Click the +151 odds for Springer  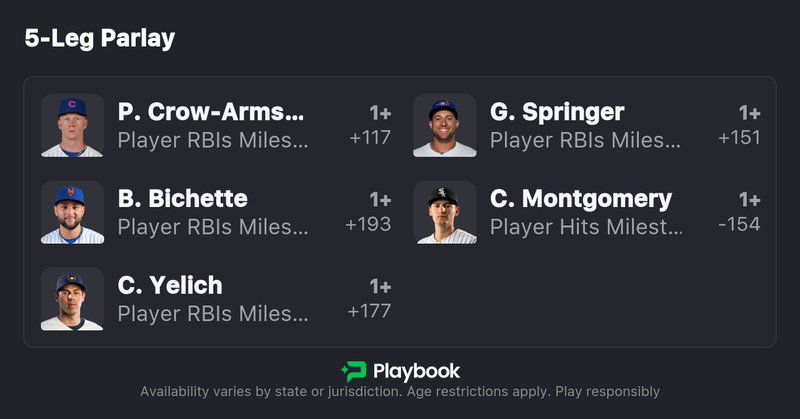pyautogui.click(x=739, y=138)
